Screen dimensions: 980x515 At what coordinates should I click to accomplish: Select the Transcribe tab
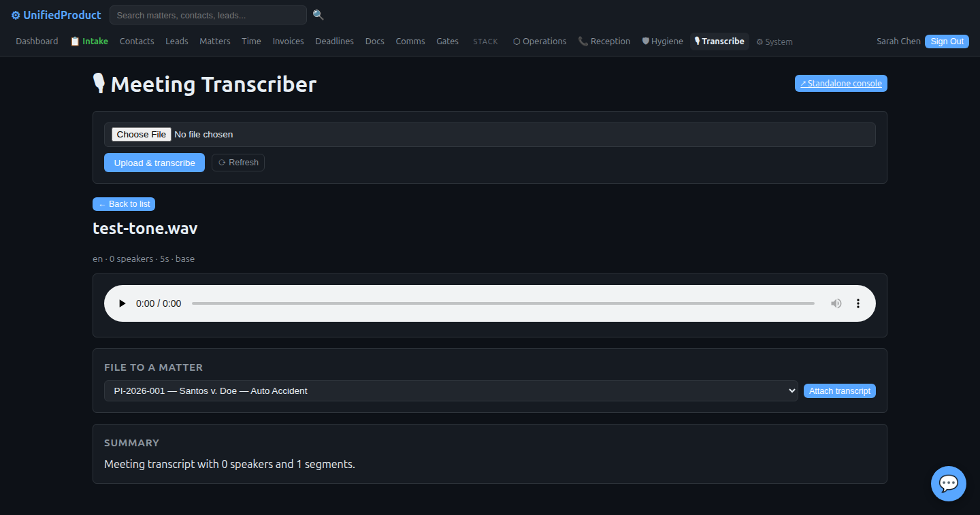[x=719, y=41]
